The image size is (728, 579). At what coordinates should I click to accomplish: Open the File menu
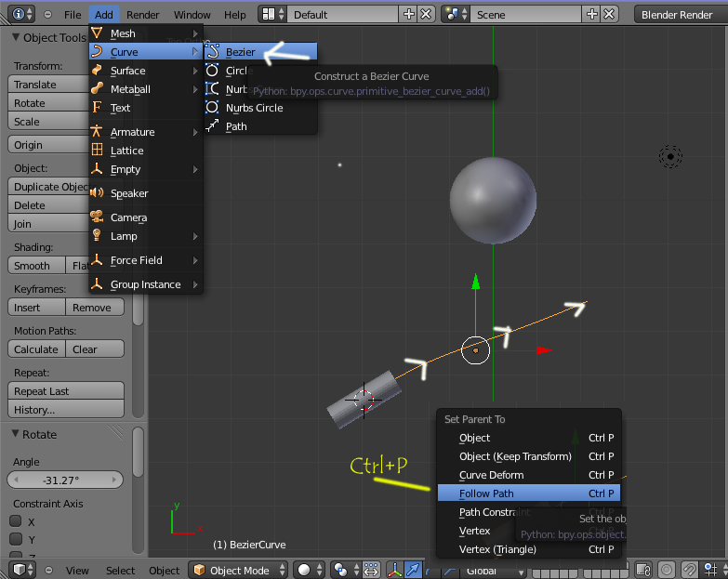[73, 15]
